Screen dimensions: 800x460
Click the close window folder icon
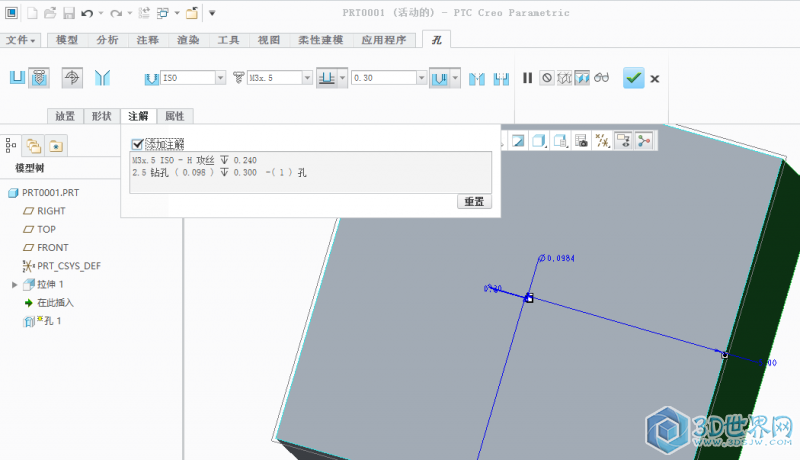tap(192, 13)
